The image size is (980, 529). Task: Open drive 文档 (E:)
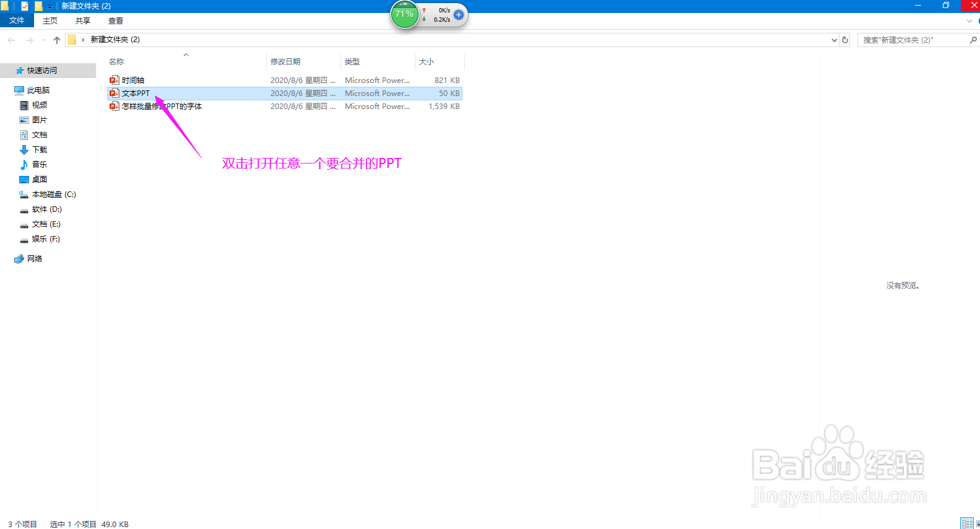[46, 224]
